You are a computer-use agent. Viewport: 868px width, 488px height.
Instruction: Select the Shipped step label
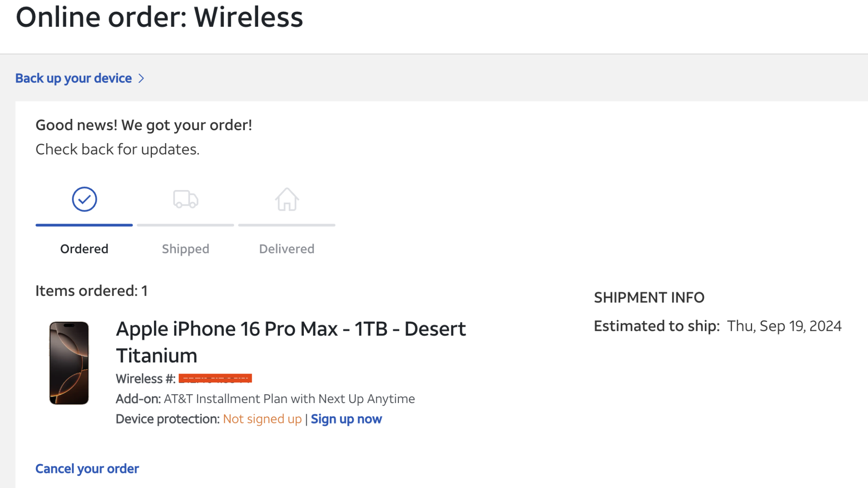tap(186, 249)
